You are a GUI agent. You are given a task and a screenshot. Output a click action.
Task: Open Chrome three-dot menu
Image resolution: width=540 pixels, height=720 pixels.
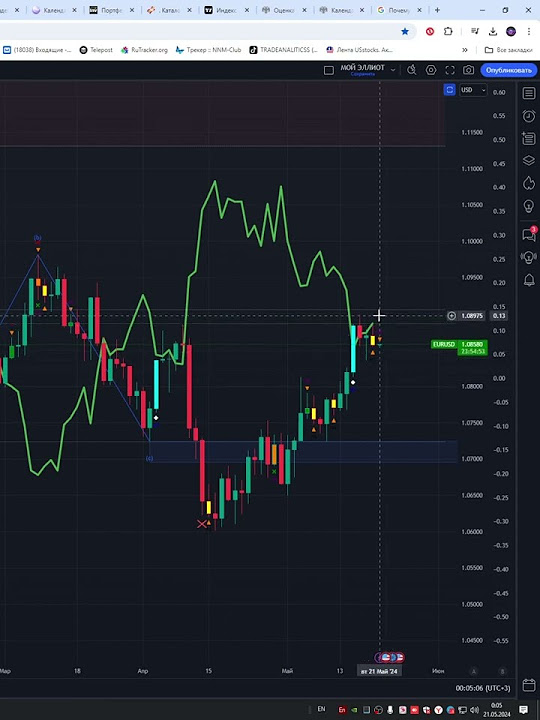529,31
